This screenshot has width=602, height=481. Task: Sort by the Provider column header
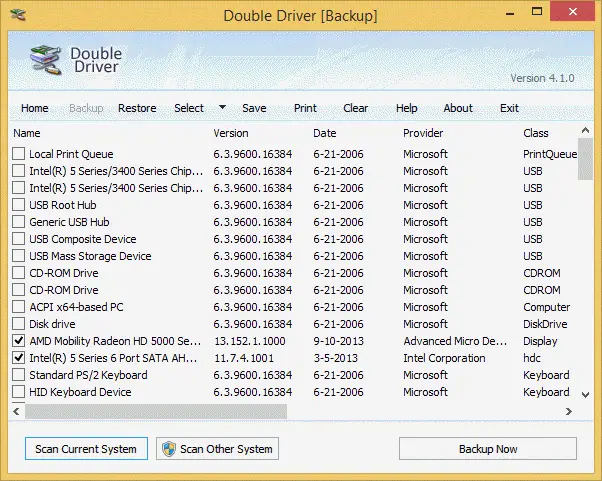(x=423, y=133)
